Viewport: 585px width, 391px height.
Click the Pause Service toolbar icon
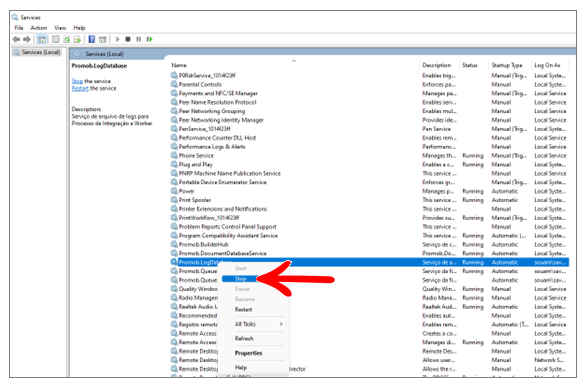coord(139,39)
